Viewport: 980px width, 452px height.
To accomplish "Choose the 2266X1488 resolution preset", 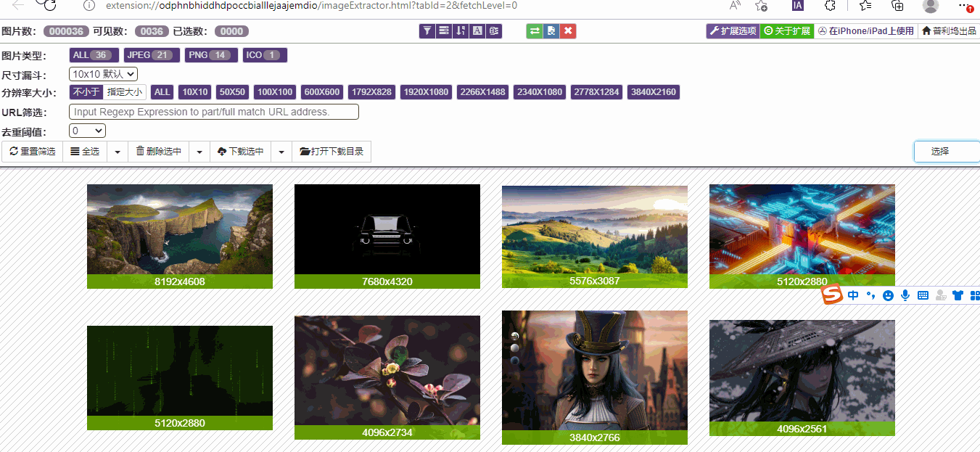I will [x=483, y=92].
